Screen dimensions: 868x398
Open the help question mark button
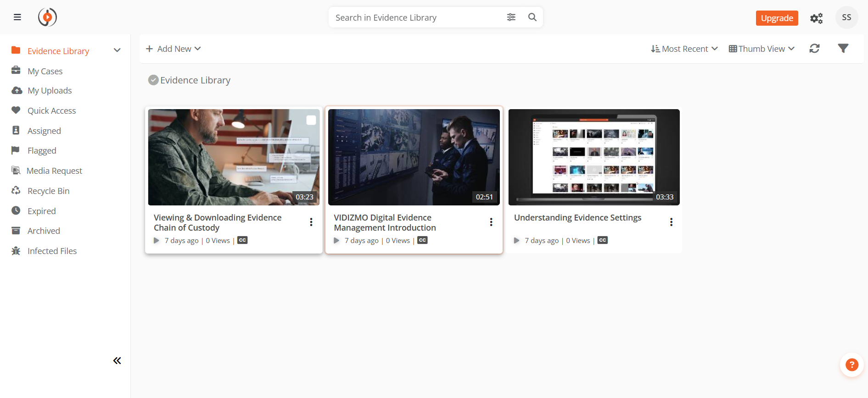[852, 365]
